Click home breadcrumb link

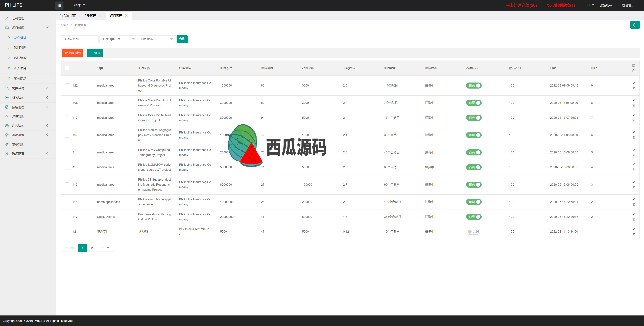[x=64, y=25]
